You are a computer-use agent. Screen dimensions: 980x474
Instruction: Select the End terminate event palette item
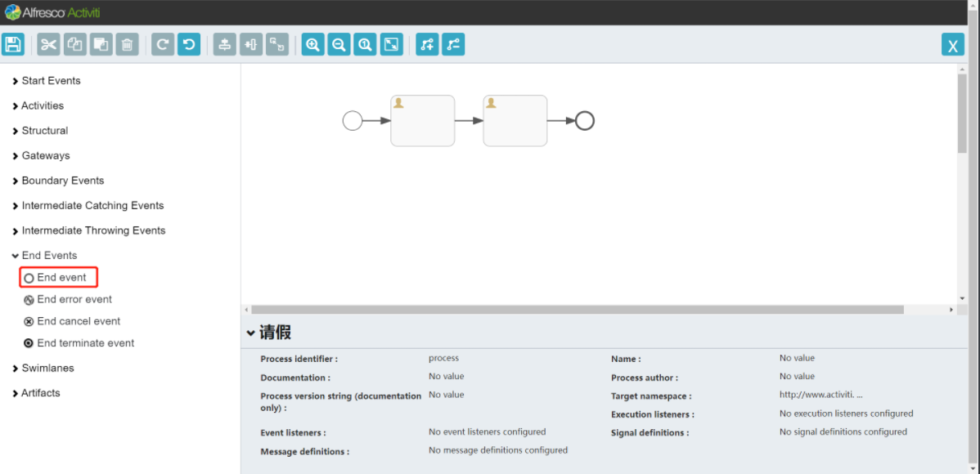point(79,343)
